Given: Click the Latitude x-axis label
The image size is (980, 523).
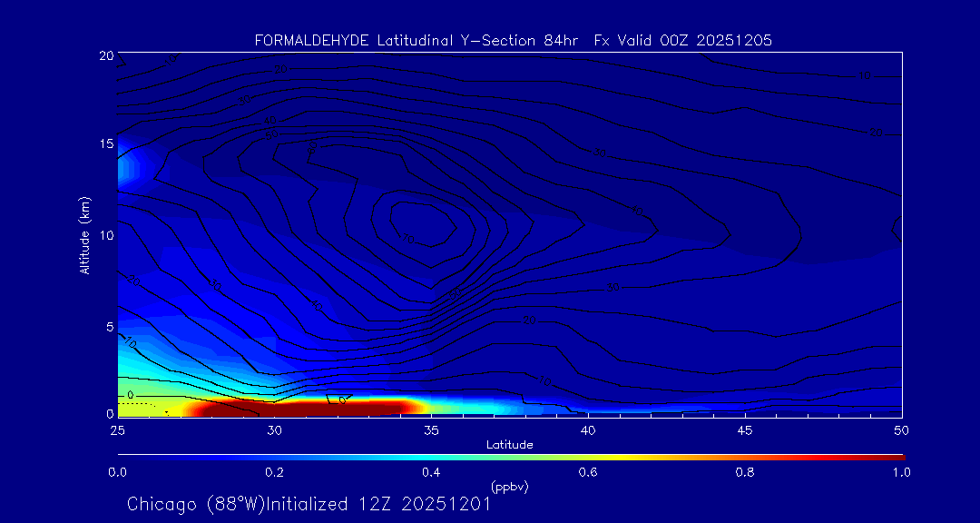Looking at the screenshot, I should point(509,444).
